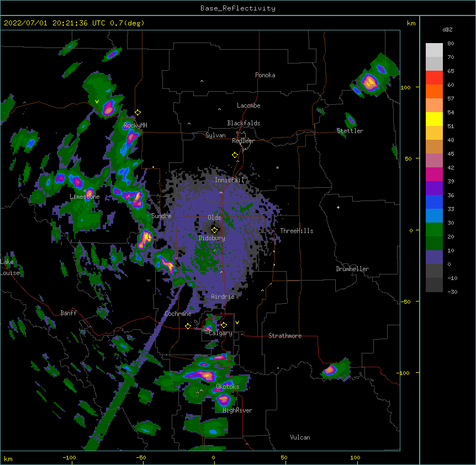Click the bright yellow legend swatch below 54 dBZ
This screenshot has height=465, width=476.
click(x=434, y=119)
